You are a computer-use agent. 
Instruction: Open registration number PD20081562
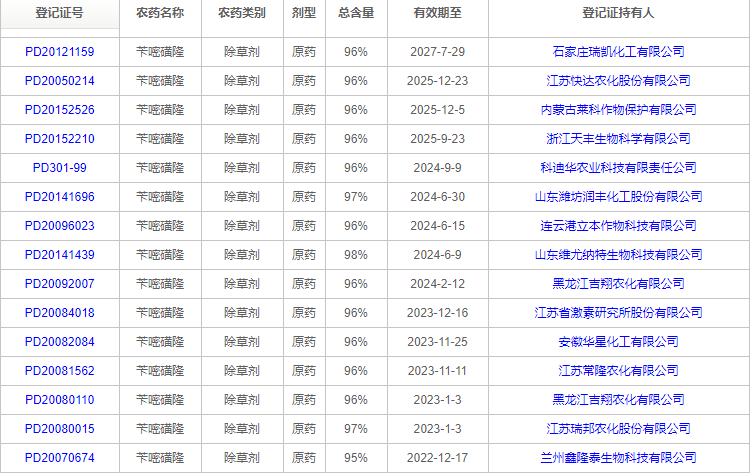[x=59, y=371]
